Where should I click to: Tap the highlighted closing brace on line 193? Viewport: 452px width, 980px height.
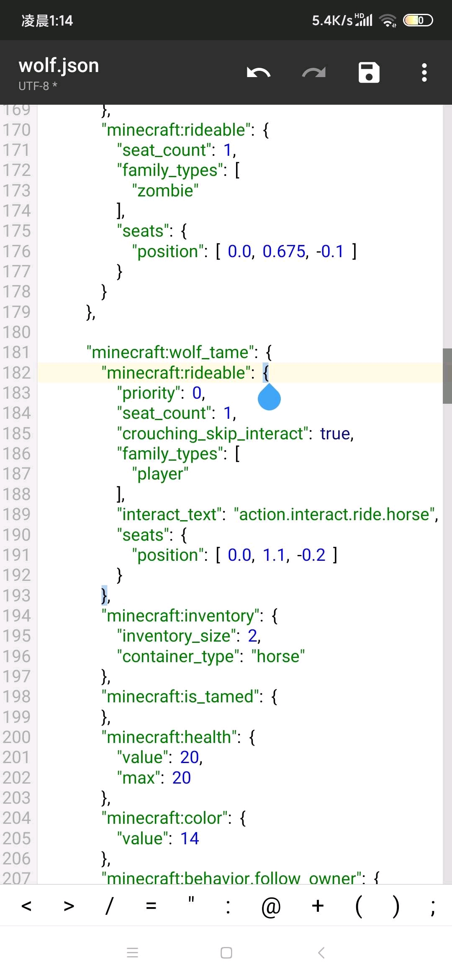click(104, 596)
